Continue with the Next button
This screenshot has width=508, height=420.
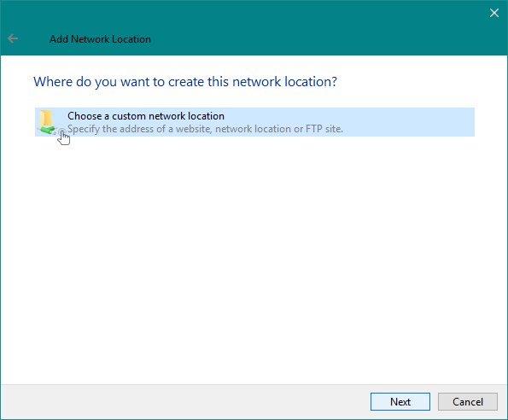click(400, 401)
